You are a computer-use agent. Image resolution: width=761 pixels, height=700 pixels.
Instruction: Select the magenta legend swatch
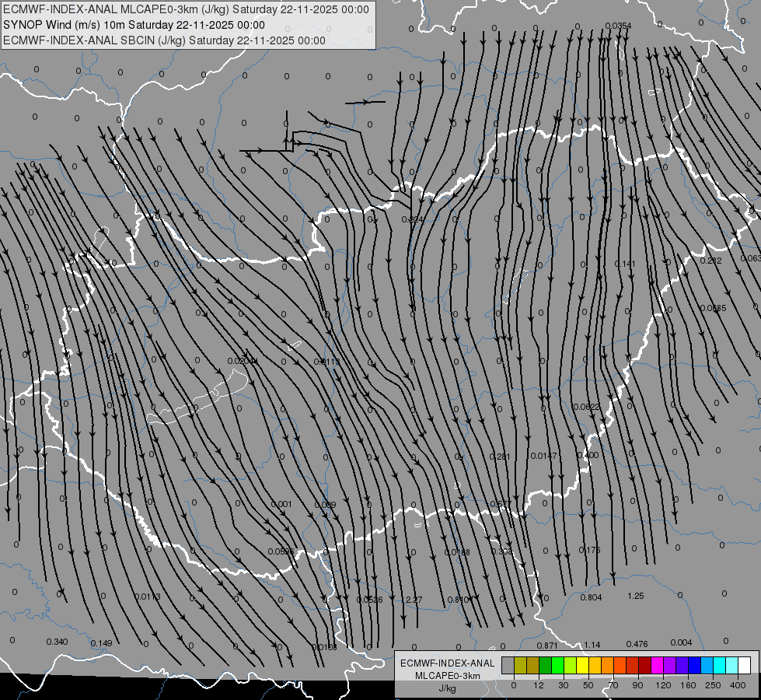[658, 665]
